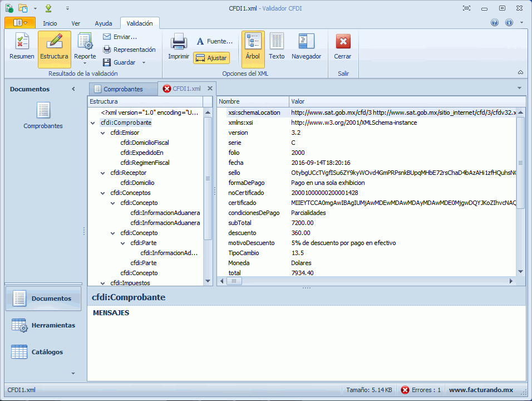Toggle the Ajustar fit option
Image resolution: width=532 pixels, height=401 pixels.
click(211, 58)
